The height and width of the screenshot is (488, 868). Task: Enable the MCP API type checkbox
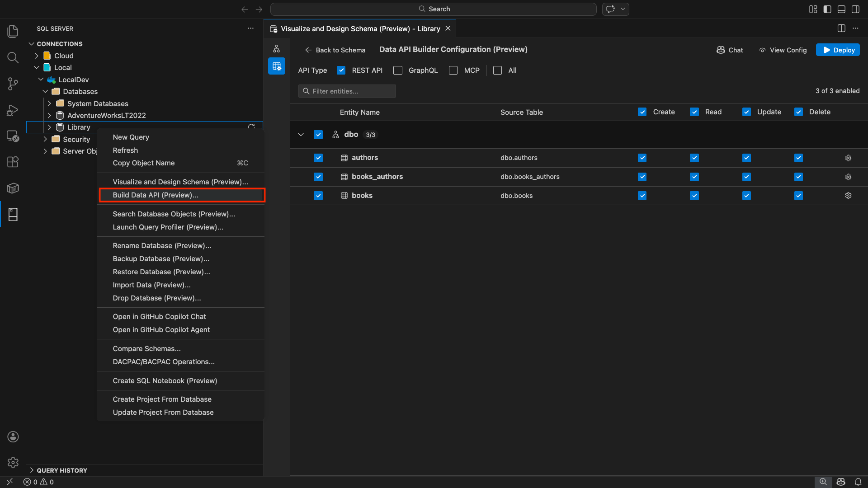453,70
